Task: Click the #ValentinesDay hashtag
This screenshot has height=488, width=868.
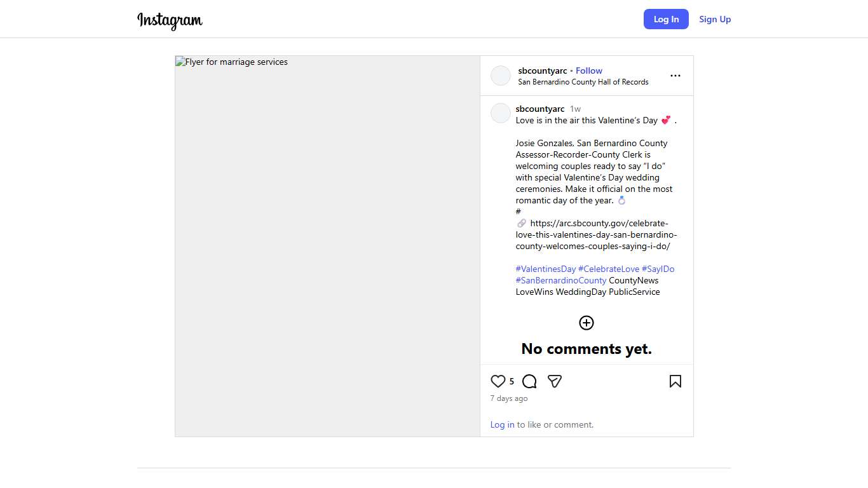Action: 545,269
